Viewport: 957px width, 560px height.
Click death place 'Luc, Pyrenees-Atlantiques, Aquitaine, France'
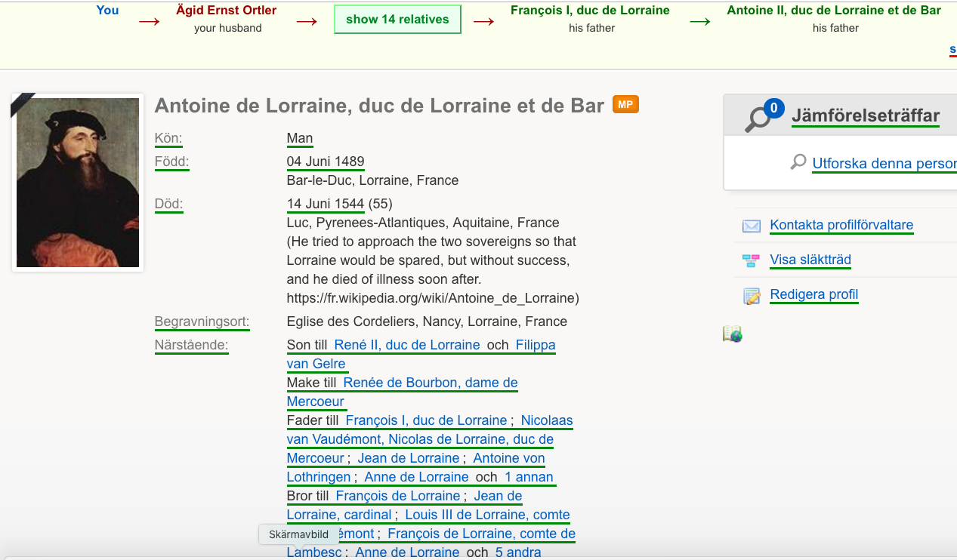click(x=423, y=223)
